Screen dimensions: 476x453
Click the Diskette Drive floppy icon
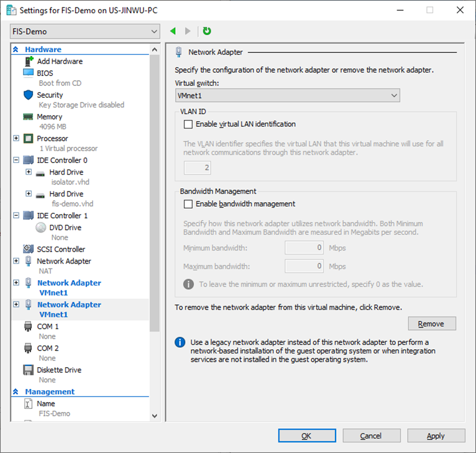point(28,370)
